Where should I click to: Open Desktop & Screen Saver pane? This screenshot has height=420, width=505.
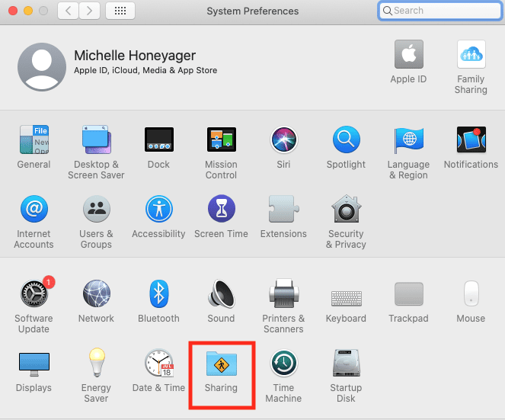[96, 140]
